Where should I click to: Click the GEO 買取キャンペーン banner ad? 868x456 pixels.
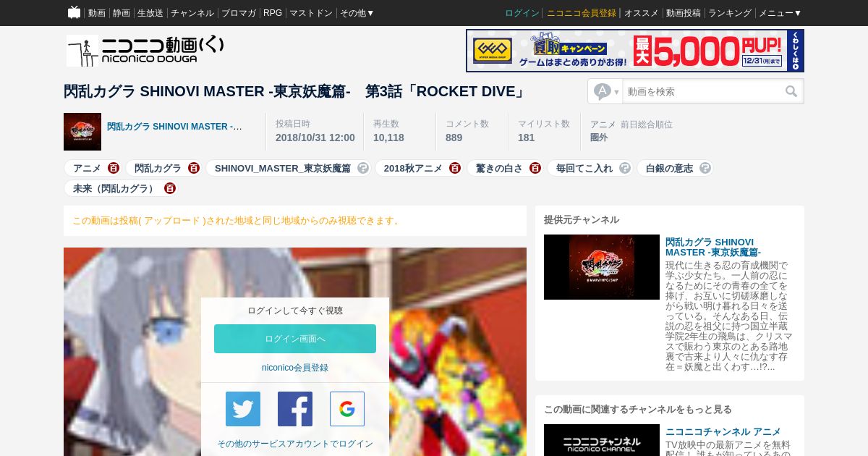click(635, 51)
